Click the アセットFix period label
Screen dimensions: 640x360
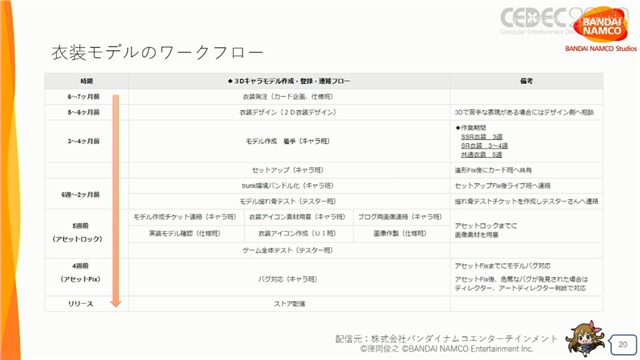pos(80,279)
